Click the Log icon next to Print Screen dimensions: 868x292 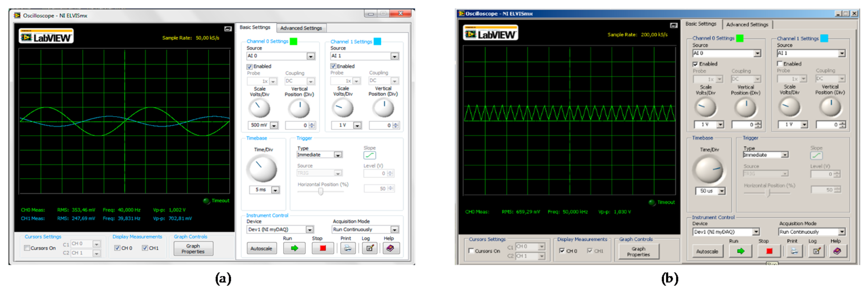coord(370,248)
